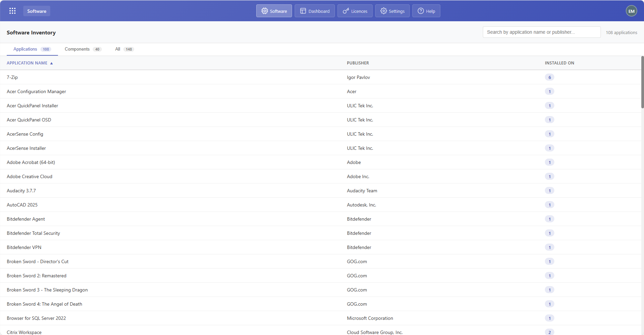
Task: Click the Dashboard layout icon
Action: tap(303, 11)
